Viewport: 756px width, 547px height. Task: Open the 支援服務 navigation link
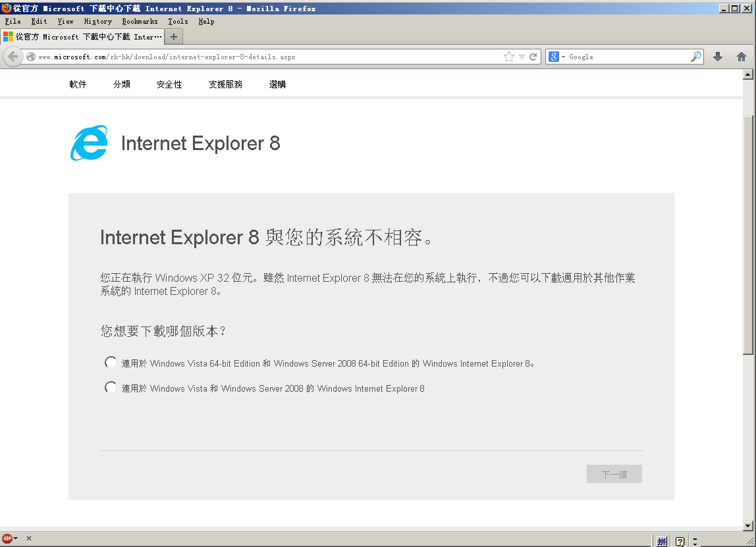point(226,84)
